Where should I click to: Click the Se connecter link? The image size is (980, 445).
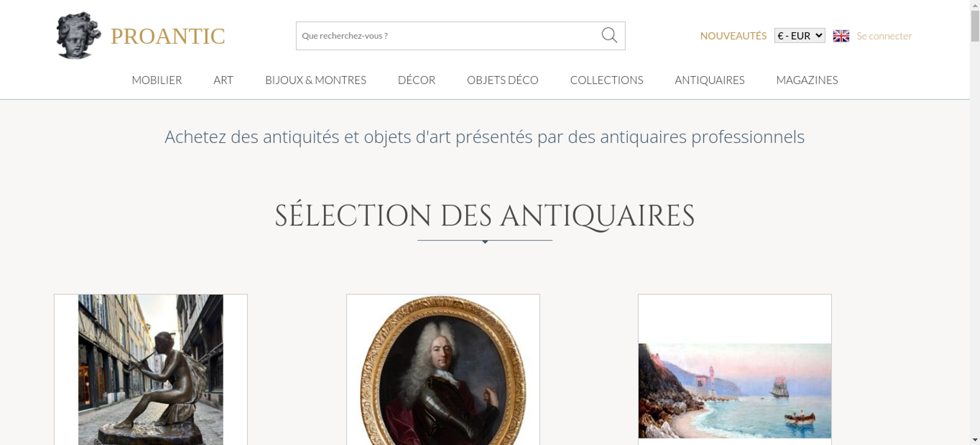click(884, 36)
